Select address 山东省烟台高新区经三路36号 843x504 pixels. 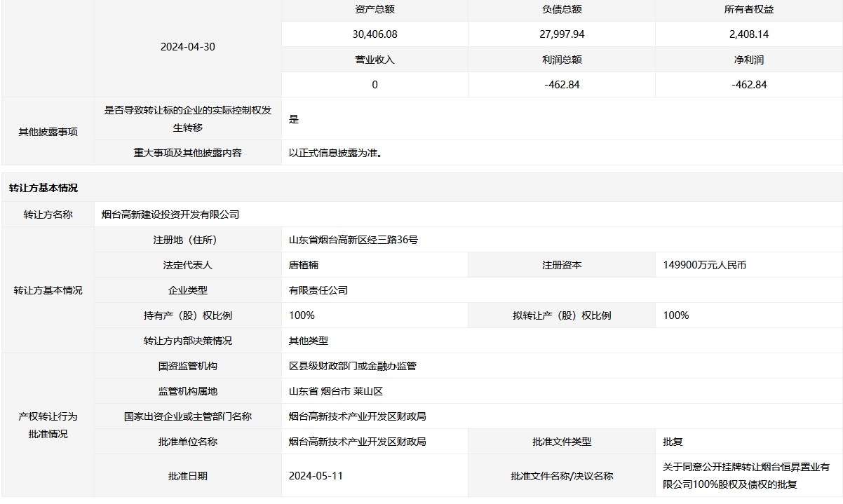coord(353,240)
